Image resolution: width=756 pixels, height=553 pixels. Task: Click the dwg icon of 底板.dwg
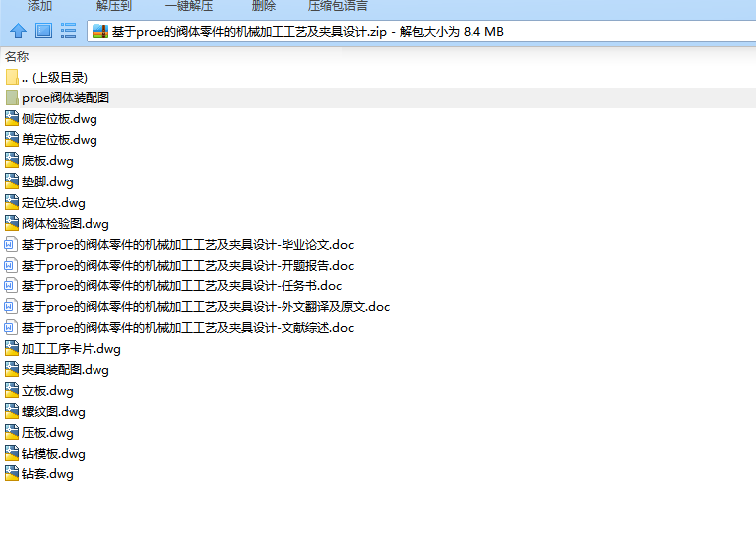(x=12, y=160)
